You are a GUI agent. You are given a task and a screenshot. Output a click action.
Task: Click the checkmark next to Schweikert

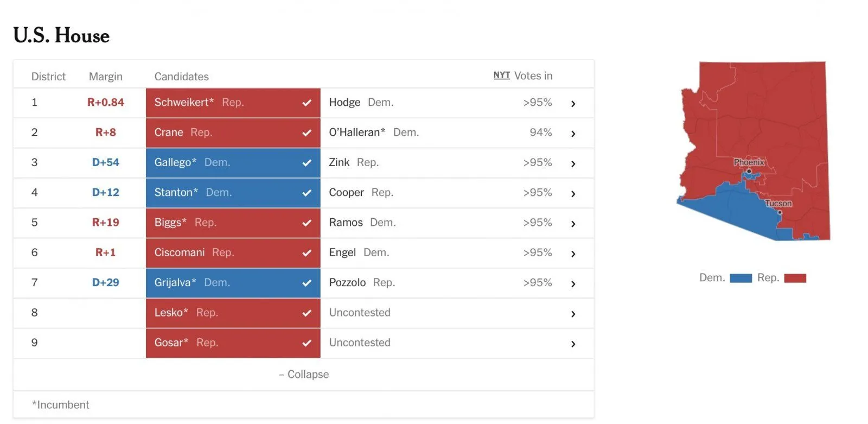click(307, 103)
